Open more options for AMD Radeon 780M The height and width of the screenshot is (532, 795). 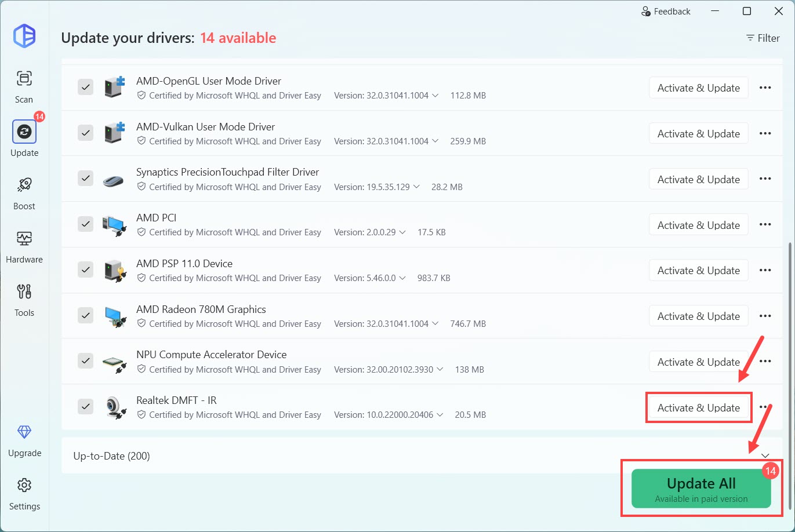[765, 316]
